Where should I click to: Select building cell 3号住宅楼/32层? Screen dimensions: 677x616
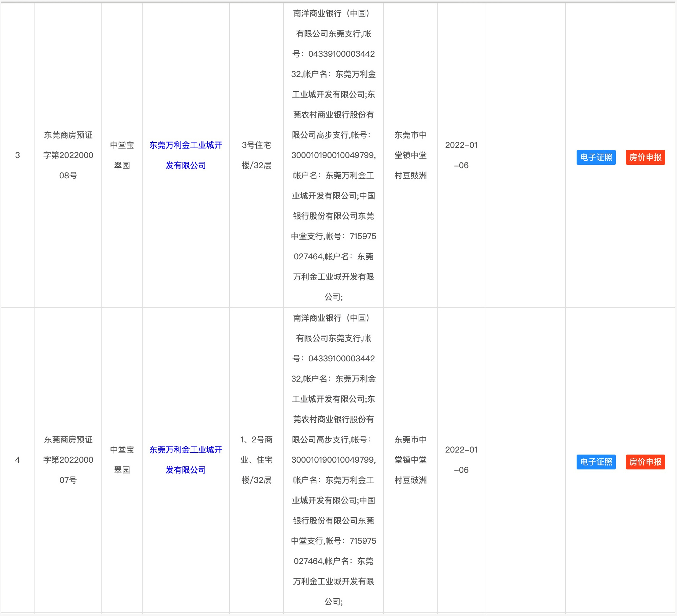pos(257,155)
